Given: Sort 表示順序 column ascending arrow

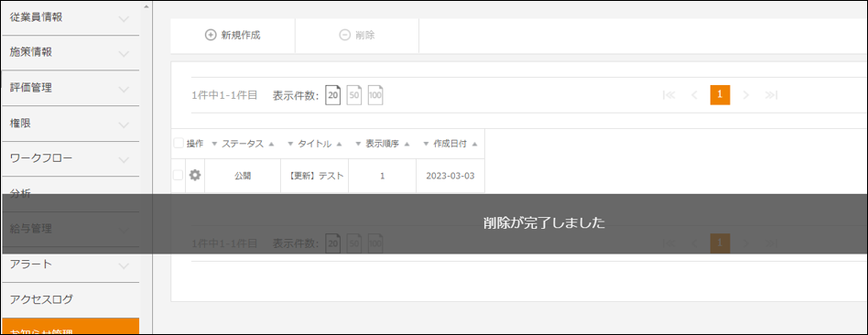Looking at the screenshot, I should [x=407, y=144].
